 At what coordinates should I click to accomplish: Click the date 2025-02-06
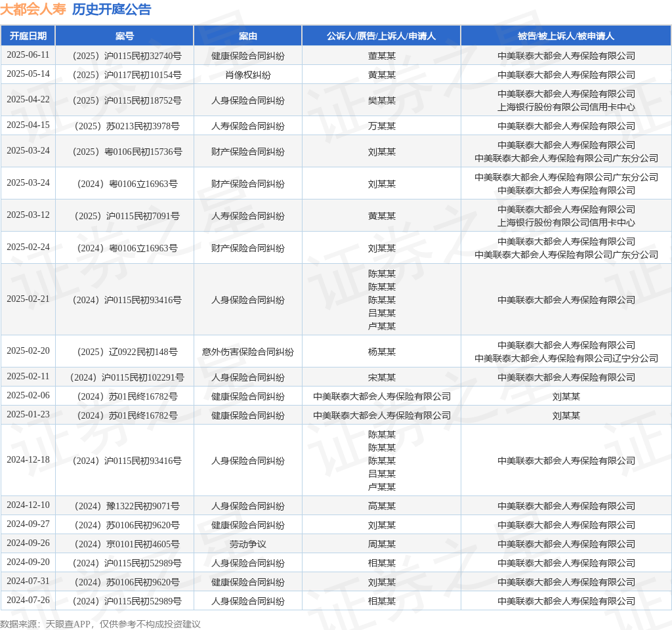tap(28, 396)
